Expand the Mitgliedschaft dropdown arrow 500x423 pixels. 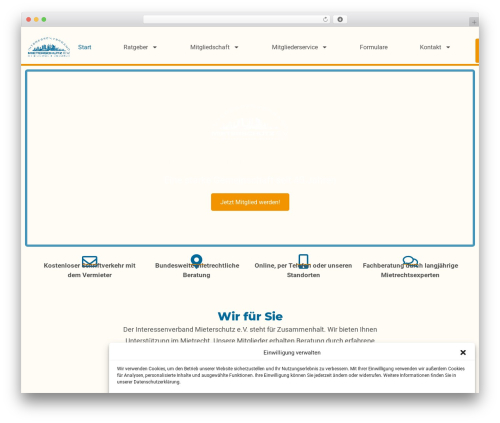point(236,47)
